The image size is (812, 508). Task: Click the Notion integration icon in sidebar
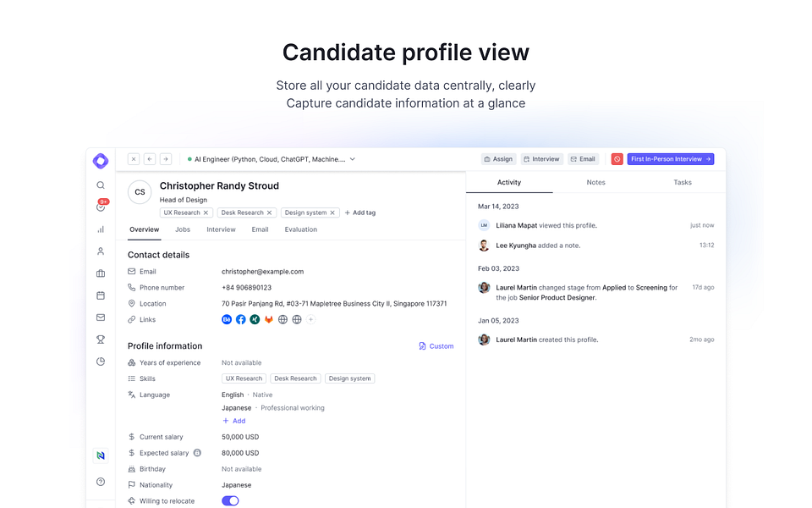pos(101,455)
